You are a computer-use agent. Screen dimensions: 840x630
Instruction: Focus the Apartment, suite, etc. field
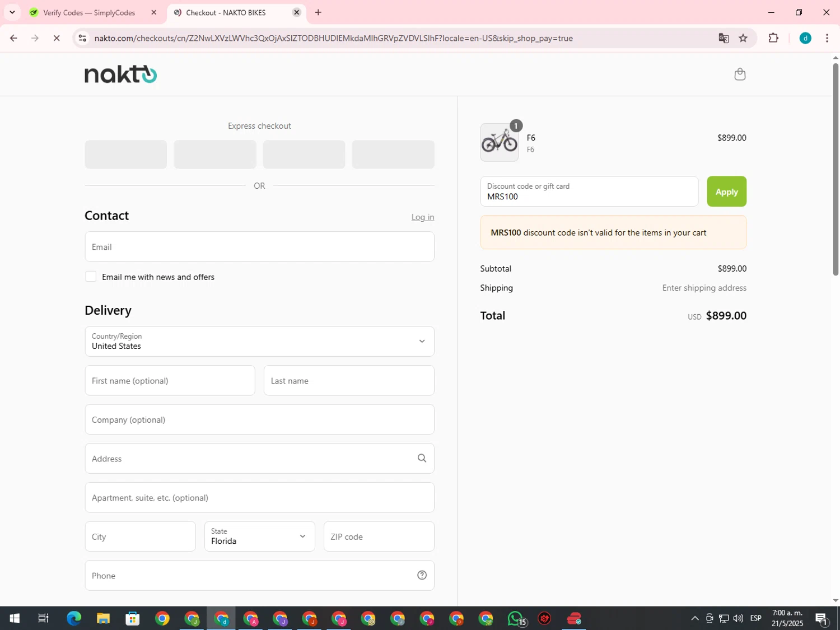coord(259,497)
